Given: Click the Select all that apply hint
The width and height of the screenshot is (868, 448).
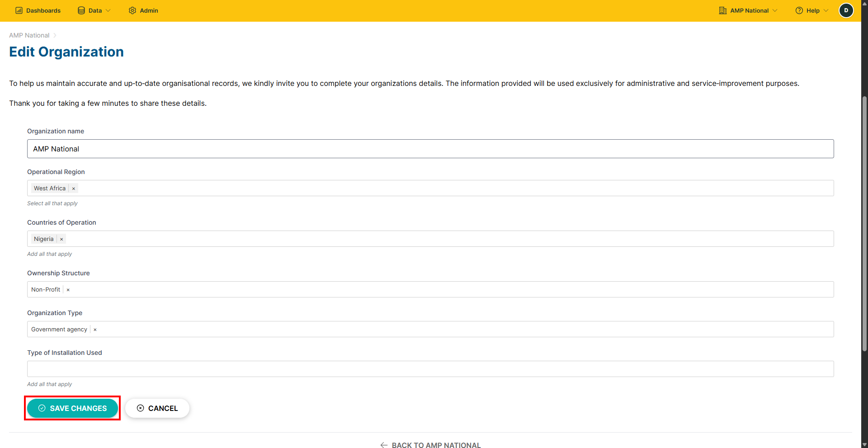Looking at the screenshot, I should 52,203.
